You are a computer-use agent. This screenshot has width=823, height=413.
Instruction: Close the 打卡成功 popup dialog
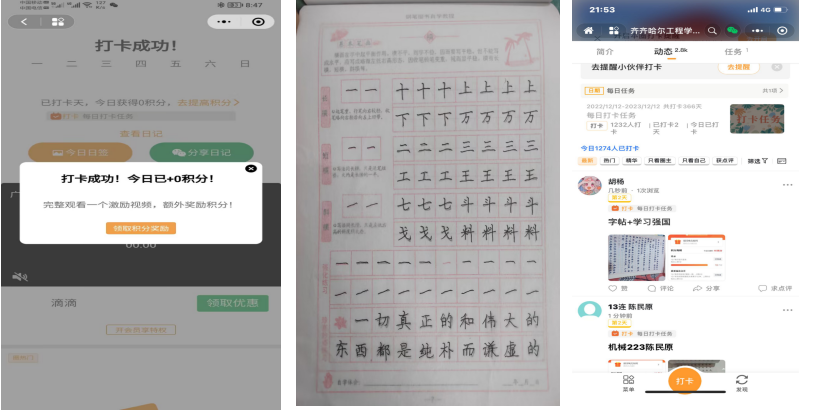click(x=251, y=168)
